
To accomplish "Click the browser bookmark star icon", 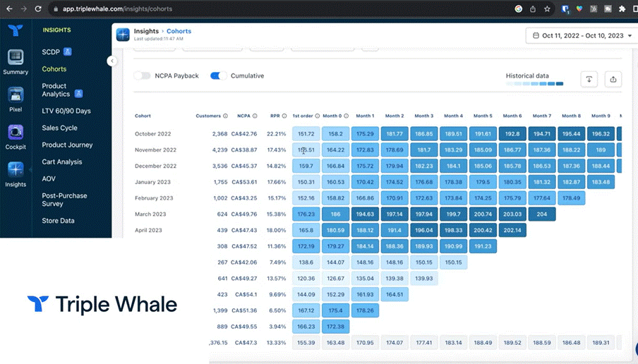I will tap(547, 9).
